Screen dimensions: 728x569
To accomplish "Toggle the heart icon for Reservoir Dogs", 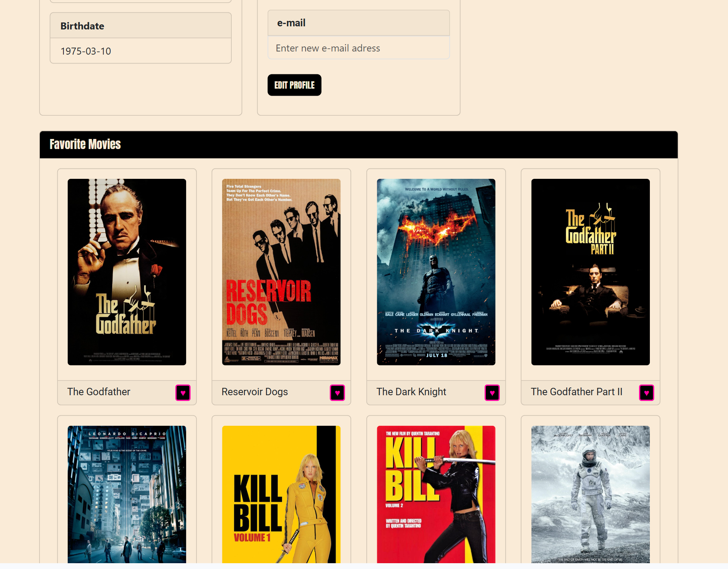I will (x=337, y=392).
